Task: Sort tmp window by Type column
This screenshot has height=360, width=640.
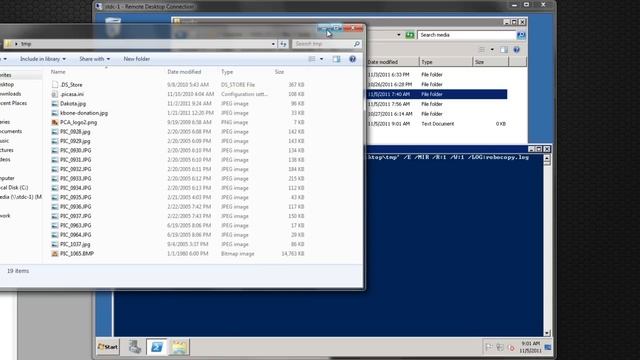Action: tap(227, 72)
